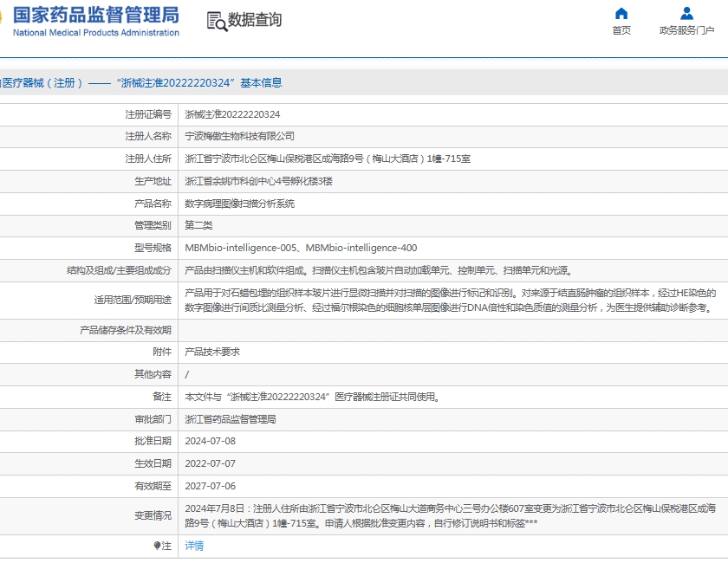This screenshot has height=563, width=728.
Task: Select the 其他内容 slash value
Action: (x=187, y=374)
